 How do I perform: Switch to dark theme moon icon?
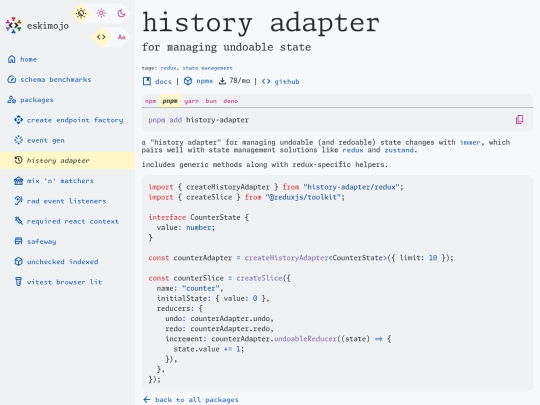click(x=121, y=13)
